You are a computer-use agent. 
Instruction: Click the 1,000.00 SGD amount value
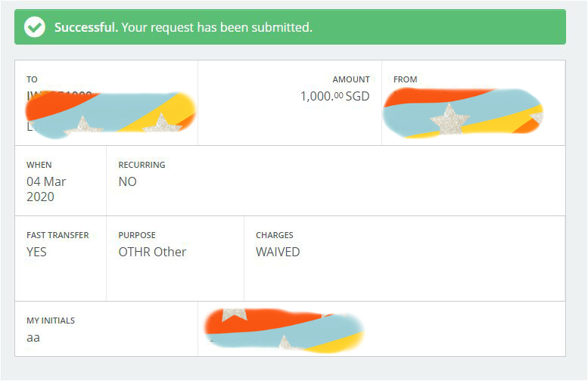coord(334,96)
